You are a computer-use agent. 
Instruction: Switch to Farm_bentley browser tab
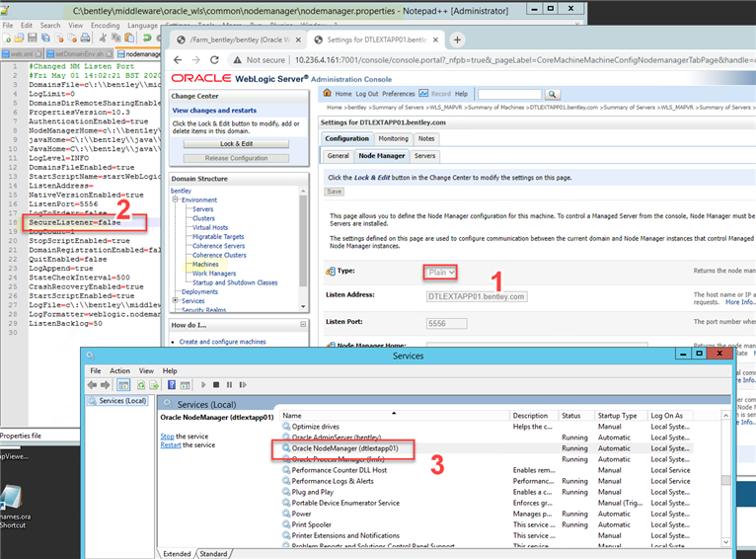tap(239, 40)
